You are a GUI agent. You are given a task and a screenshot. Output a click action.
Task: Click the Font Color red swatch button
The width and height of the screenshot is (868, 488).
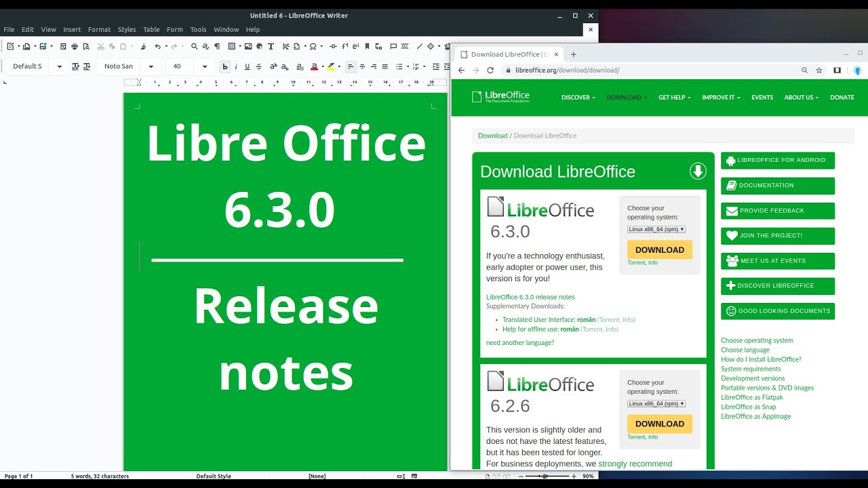pyautogui.click(x=314, y=66)
